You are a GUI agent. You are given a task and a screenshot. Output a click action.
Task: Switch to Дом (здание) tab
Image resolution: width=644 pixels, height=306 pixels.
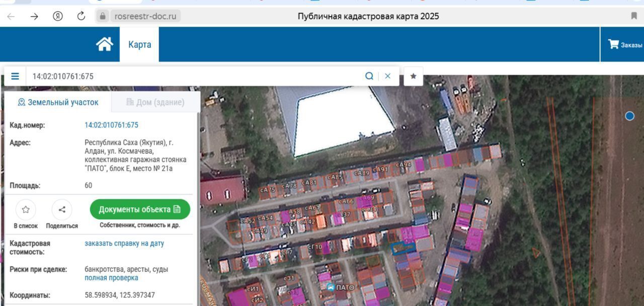tap(155, 102)
